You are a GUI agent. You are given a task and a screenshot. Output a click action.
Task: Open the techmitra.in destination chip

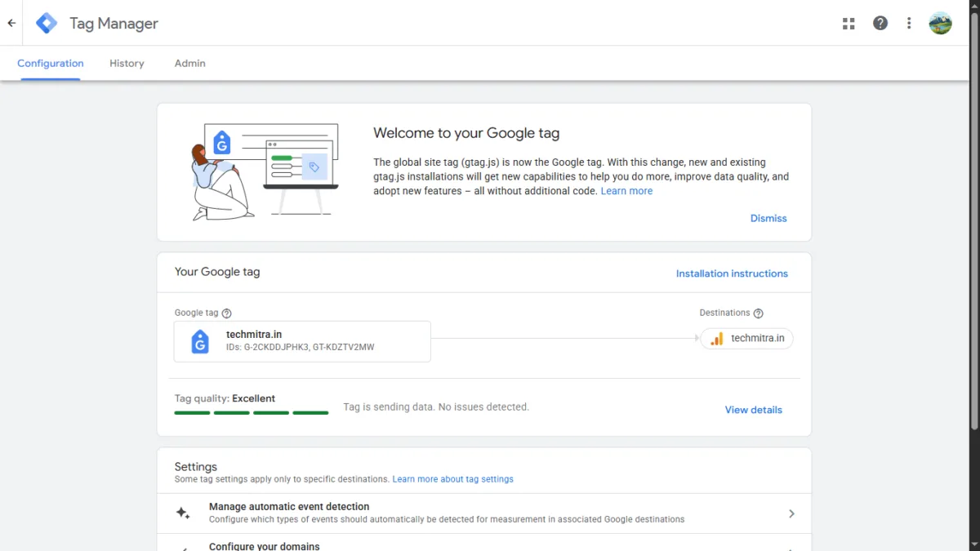(x=746, y=339)
